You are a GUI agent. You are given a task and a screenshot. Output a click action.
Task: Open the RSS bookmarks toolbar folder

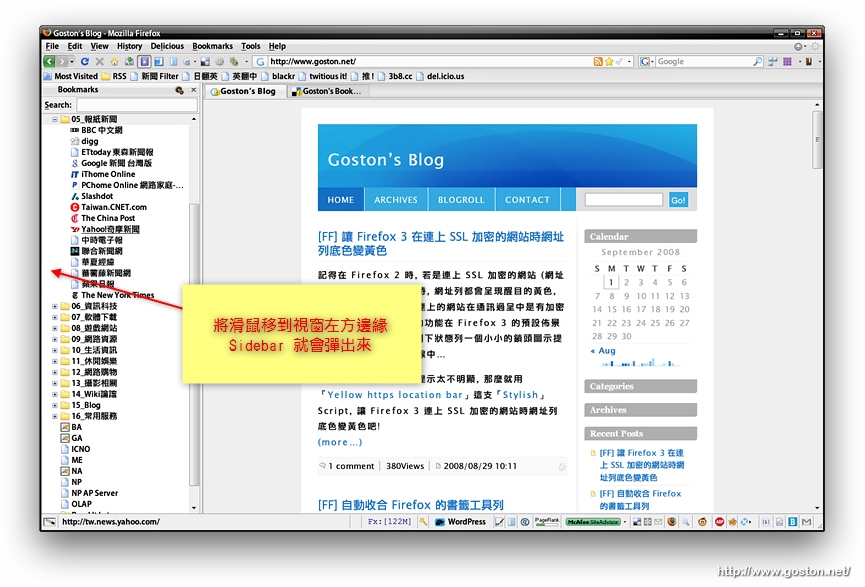click(x=114, y=76)
